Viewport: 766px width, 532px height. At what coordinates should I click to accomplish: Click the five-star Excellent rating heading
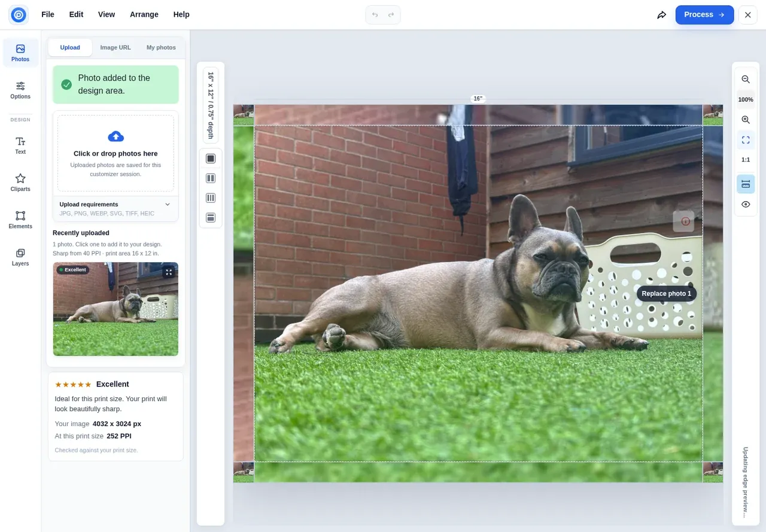(x=92, y=384)
